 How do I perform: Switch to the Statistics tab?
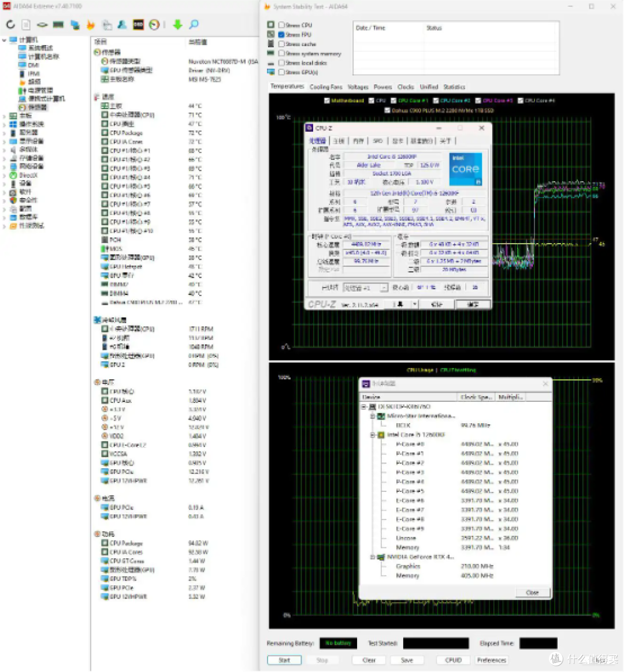(454, 87)
